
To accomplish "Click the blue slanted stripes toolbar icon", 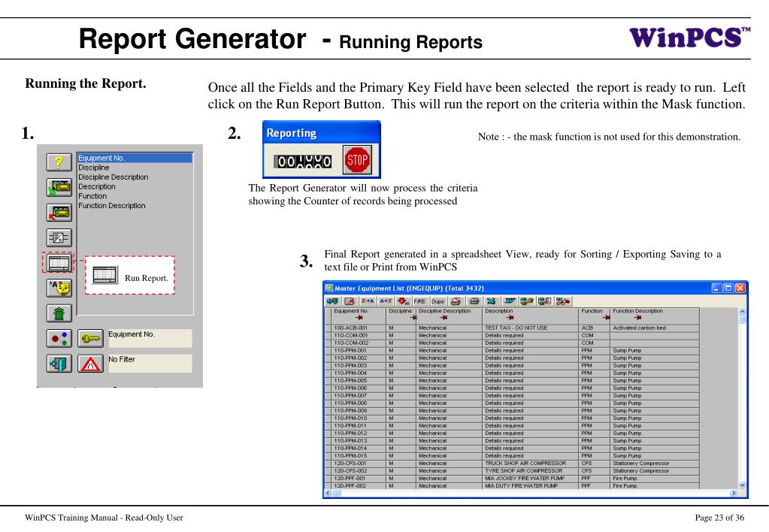I will tap(510, 301).
